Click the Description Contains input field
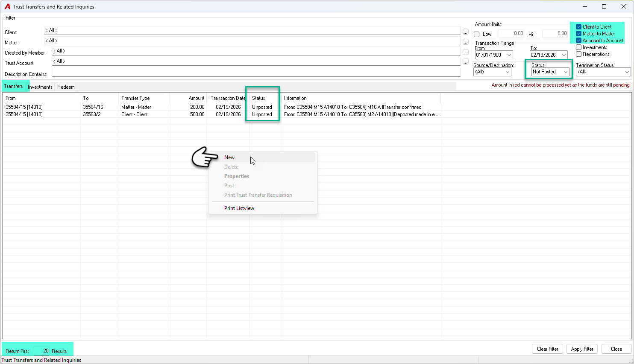634x364 pixels. (x=256, y=73)
